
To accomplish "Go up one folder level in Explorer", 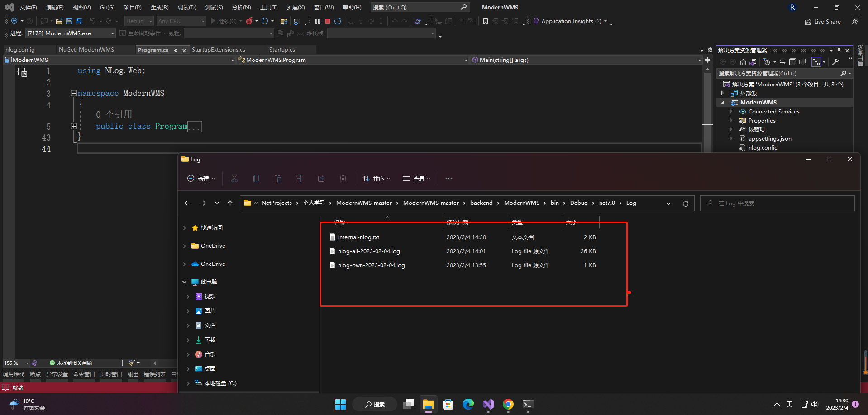I will [230, 203].
